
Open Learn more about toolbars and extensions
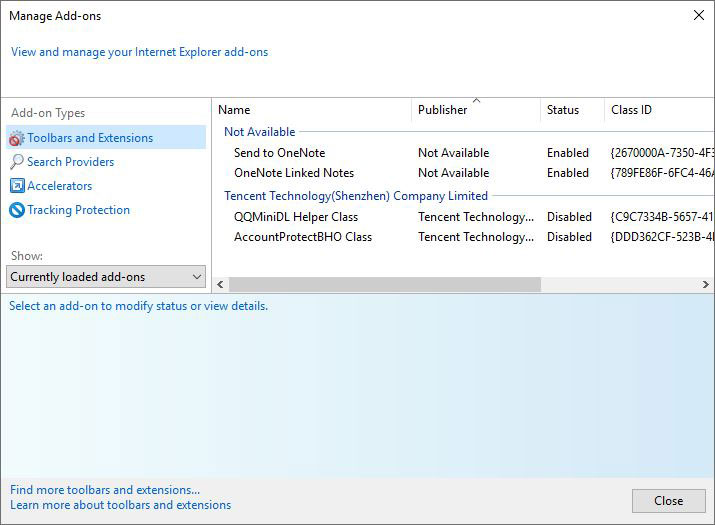121,505
